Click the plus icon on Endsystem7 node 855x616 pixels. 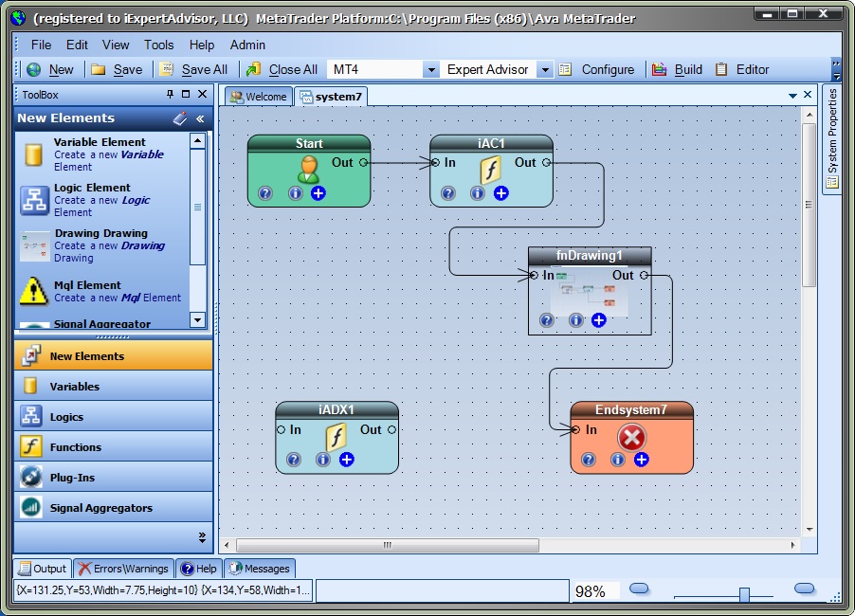click(x=641, y=460)
